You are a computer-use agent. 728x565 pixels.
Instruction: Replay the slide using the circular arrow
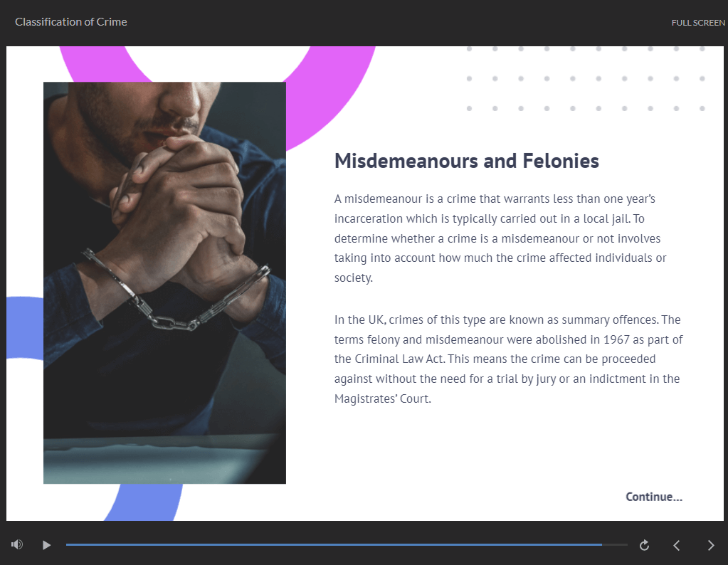(x=644, y=545)
